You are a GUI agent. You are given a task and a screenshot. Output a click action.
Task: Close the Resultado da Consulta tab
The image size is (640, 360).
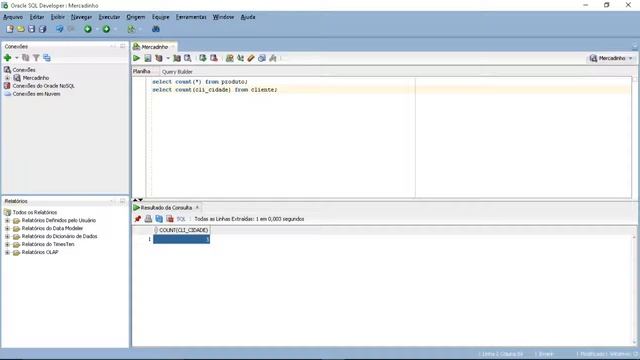point(198,208)
